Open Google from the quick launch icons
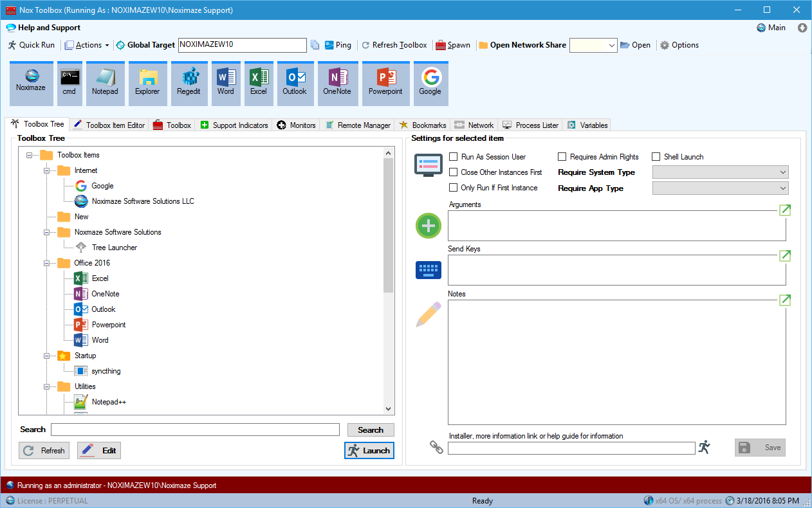812x508 pixels. (x=430, y=82)
